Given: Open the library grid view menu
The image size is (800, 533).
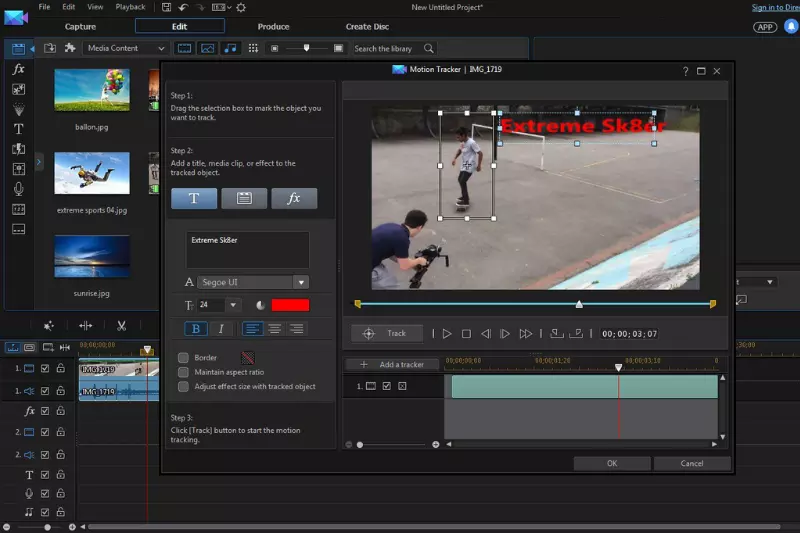Looking at the screenshot, I should click(253, 48).
